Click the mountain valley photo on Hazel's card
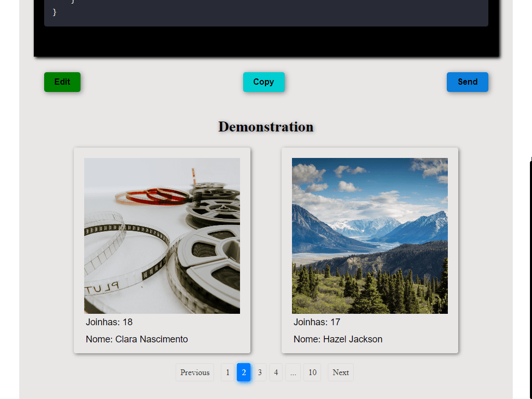Screen dimensions: 532x399 pos(369,235)
